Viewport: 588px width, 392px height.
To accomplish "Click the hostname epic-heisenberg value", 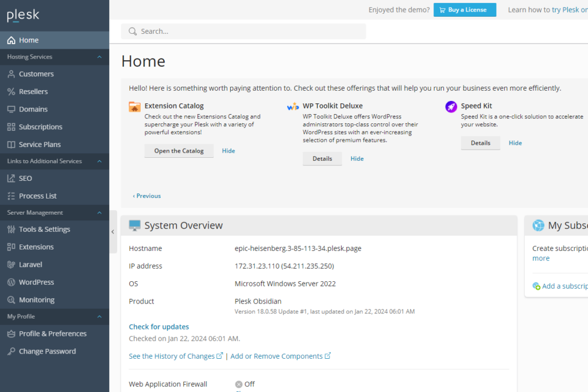I will point(298,249).
